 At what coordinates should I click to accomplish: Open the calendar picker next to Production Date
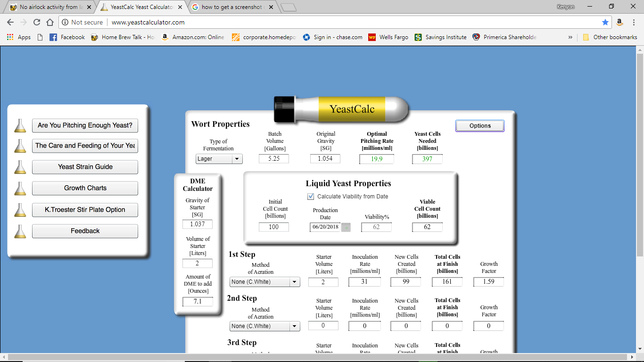point(346,227)
